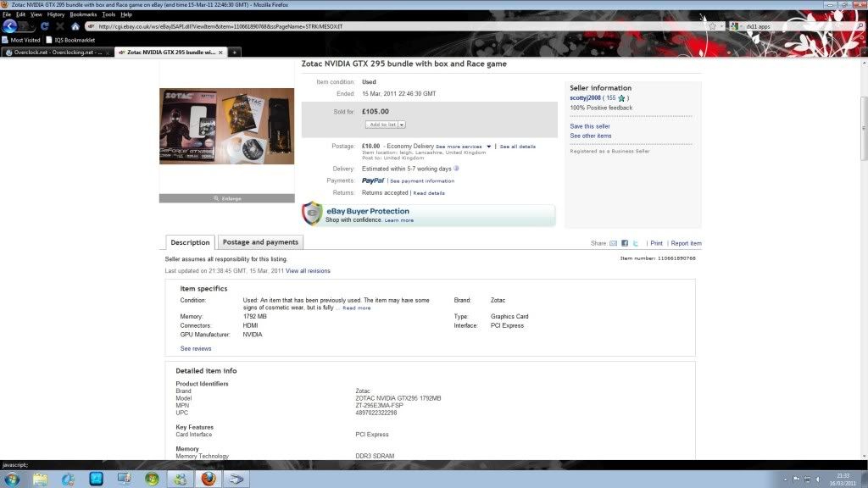The height and width of the screenshot is (488, 868).
Task: Click the Print link
Action: pos(656,243)
